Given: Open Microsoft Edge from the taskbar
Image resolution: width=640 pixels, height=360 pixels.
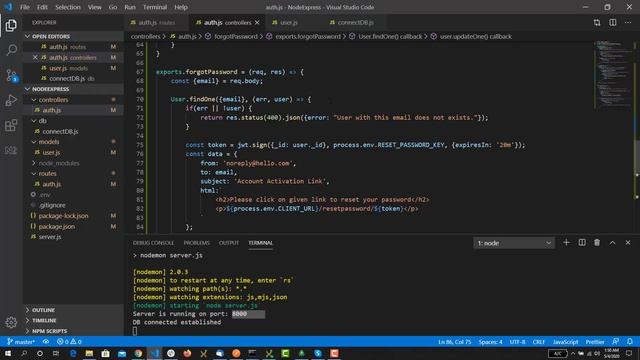Looking at the screenshot, I should point(73,353).
